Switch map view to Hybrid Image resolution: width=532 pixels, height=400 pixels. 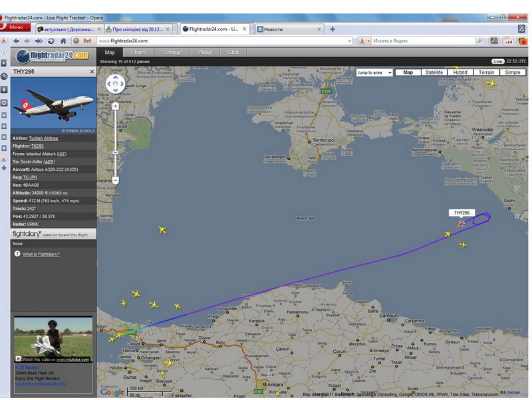click(460, 72)
